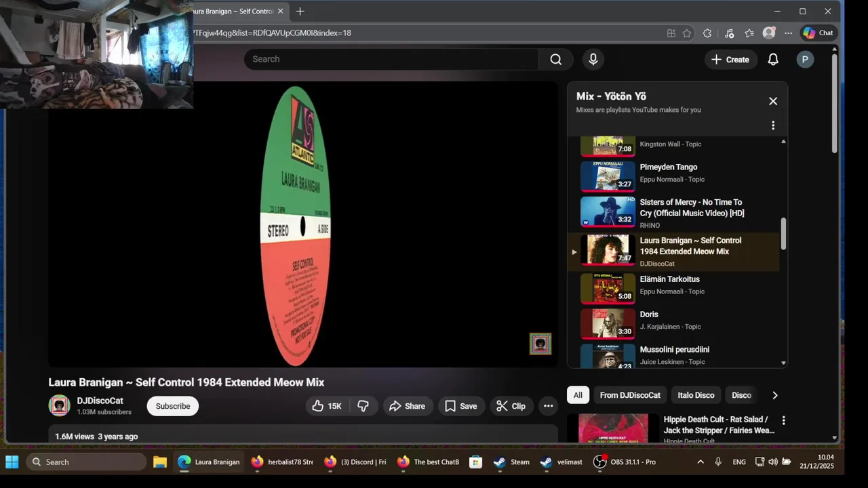The image size is (868, 488).
Task: Open the Edge Favorites list icon
Action: click(749, 33)
